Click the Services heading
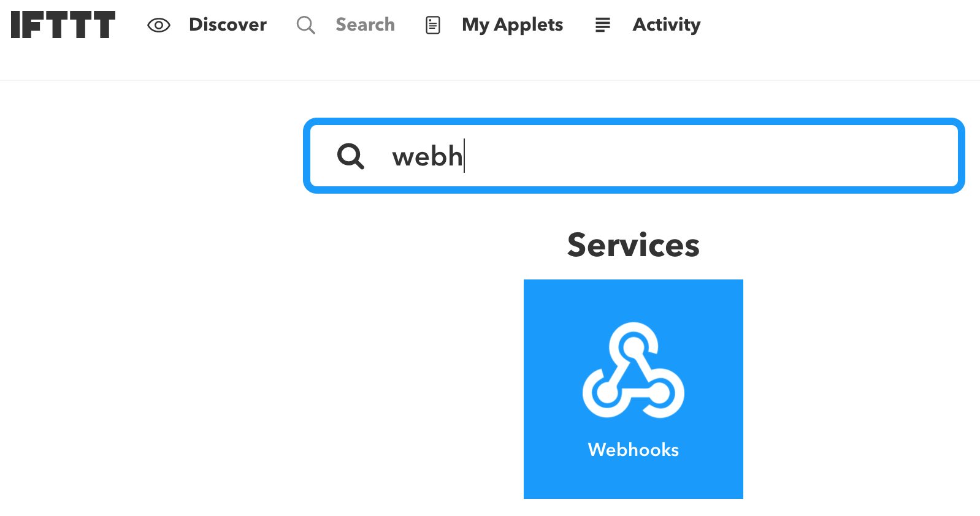This screenshot has height=516, width=980. tap(633, 245)
